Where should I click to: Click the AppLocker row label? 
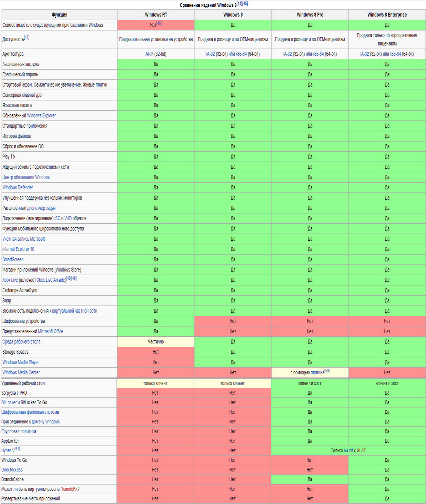pyautogui.click(x=10, y=441)
